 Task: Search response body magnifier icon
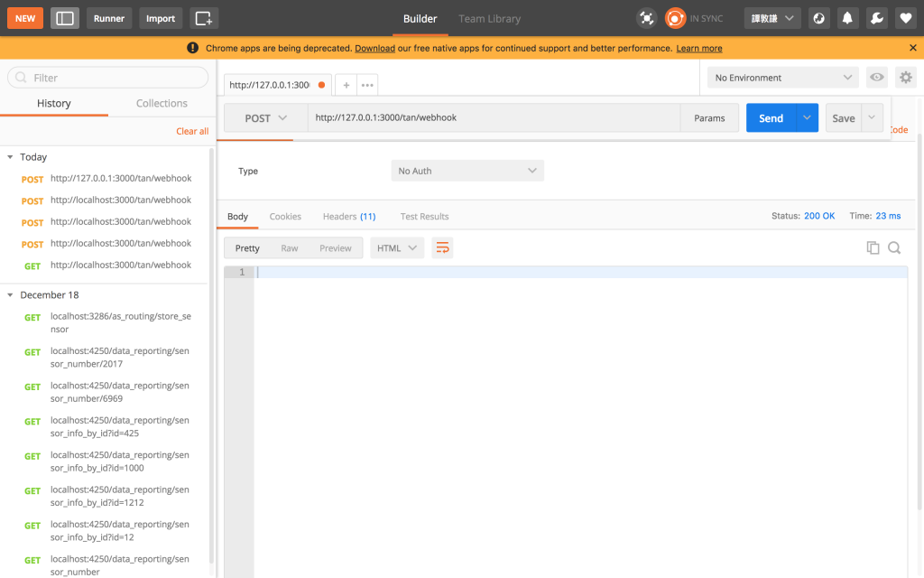coord(894,247)
